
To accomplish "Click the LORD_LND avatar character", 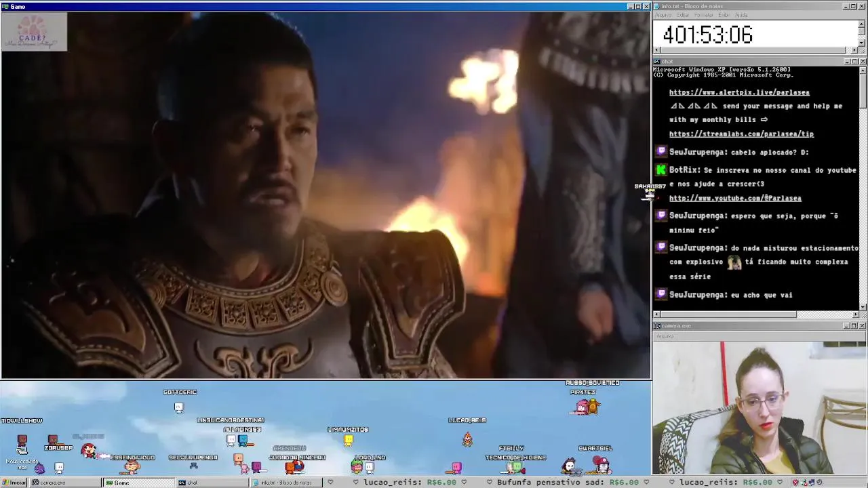I will pos(370,467).
